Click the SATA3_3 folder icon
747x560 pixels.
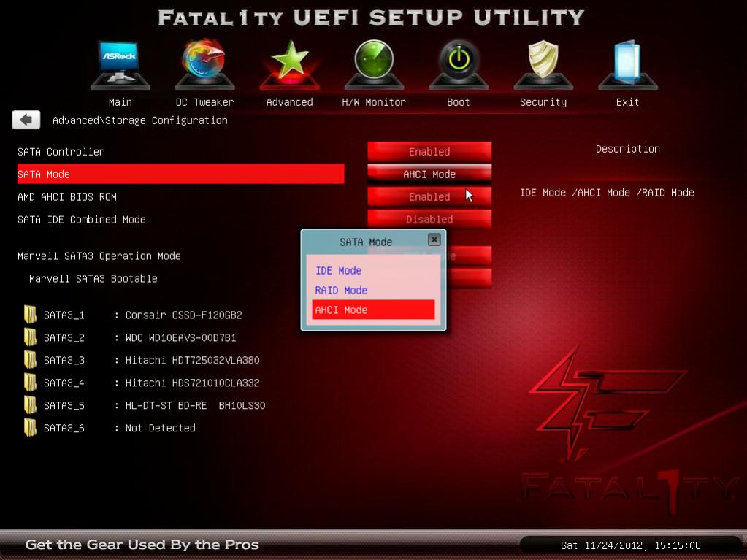click(30, 360)
